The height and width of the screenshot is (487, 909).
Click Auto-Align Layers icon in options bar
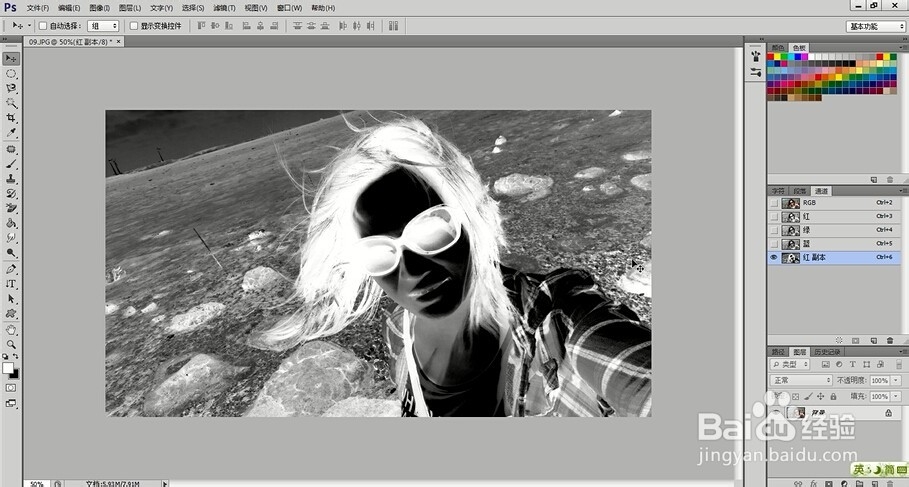coord(394,26)
